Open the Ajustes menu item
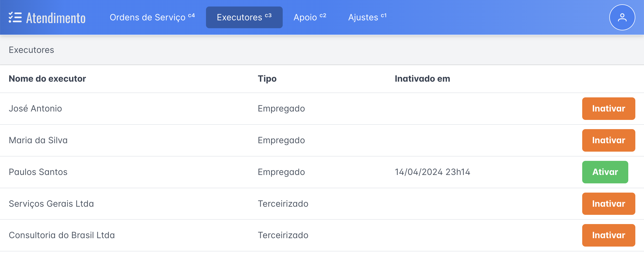Viewport: 644px width, 268px height. 367,17
